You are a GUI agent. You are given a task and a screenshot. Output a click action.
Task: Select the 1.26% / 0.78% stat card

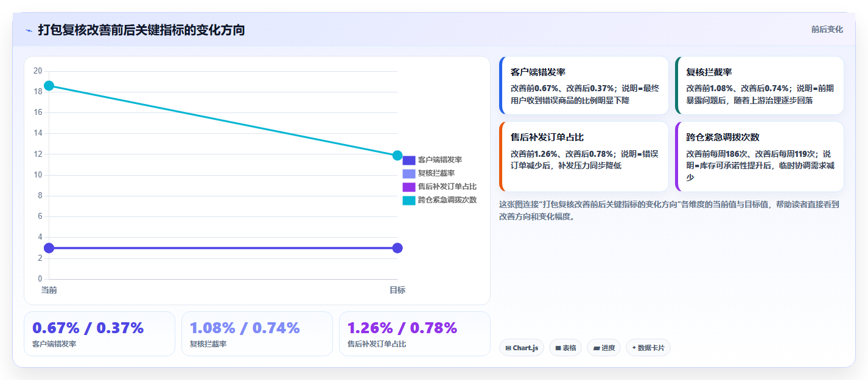click(415, 334)
